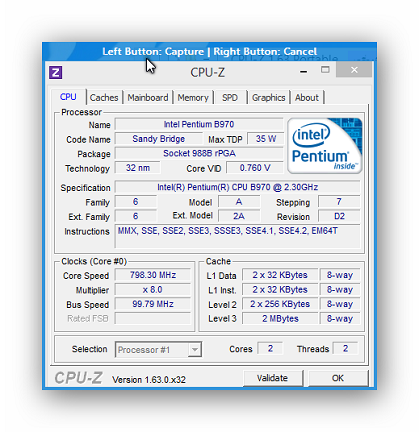The image size is (419, 432).
Task: Click the Level 2 cache value 2 x 256 KBytes
Action: [x=280, y=304]
